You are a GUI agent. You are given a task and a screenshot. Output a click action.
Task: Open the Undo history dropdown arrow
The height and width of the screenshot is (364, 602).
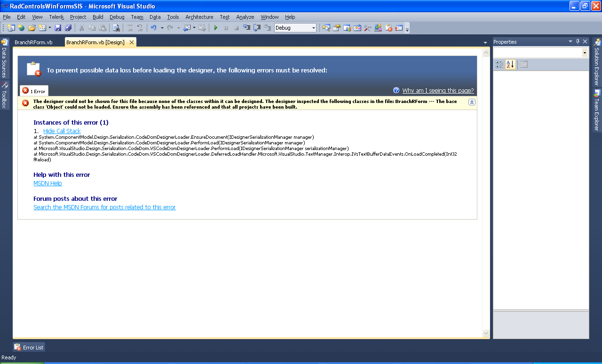coord(162,28)
